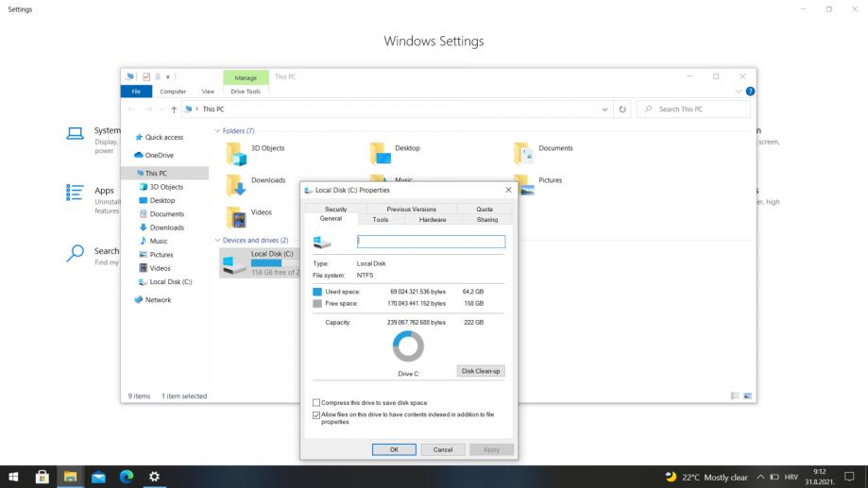Viewport: 868px width, 488px height.
Task: Click the drive usage donut chart
Action: [x=408, y=346]
